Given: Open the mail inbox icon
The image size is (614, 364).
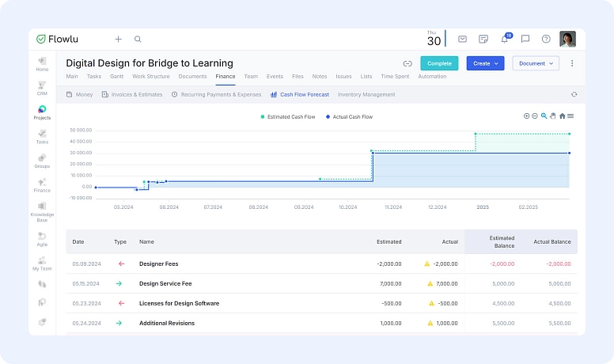Looking at the screenshot, I should point(462,39).
